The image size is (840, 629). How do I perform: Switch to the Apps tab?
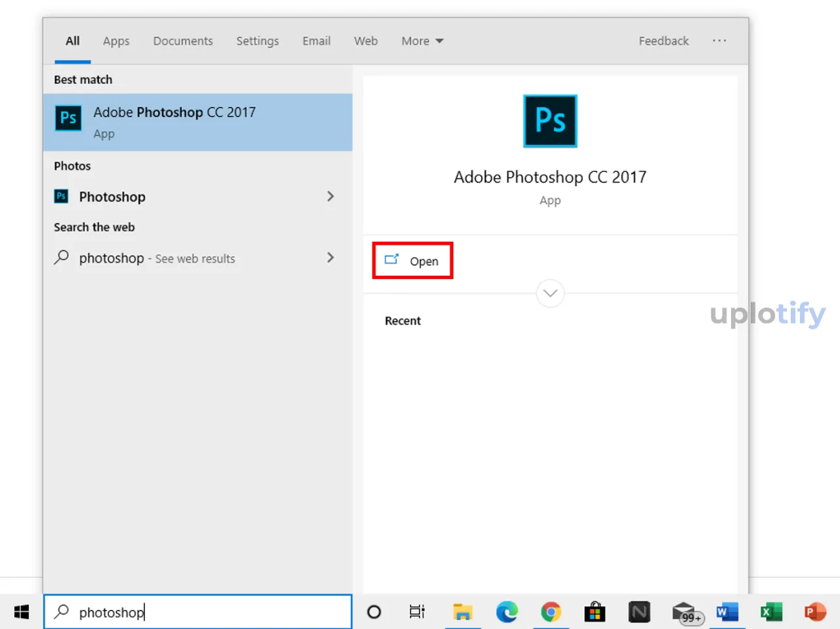[x=116, y=41]
